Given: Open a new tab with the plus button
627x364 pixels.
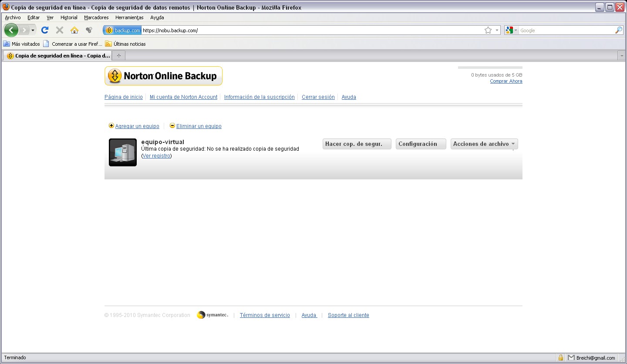Looking at the screenshot, I should pos(119,56).
